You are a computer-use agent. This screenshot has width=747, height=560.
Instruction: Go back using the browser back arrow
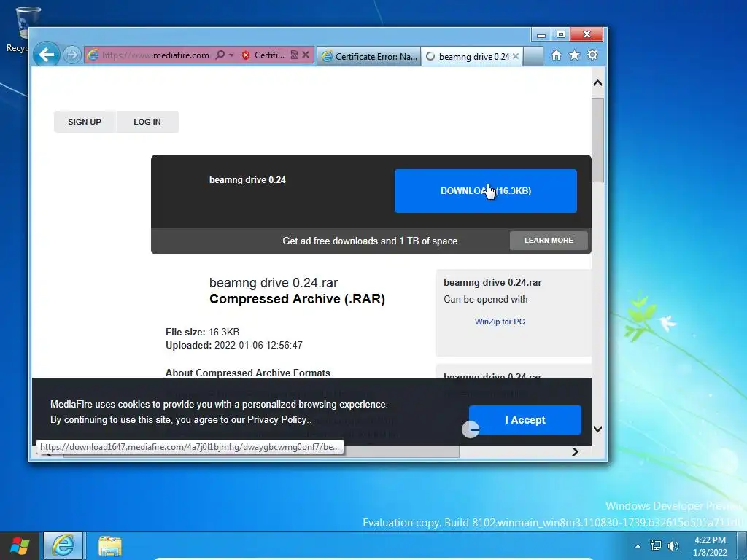(x=47, y=55)
